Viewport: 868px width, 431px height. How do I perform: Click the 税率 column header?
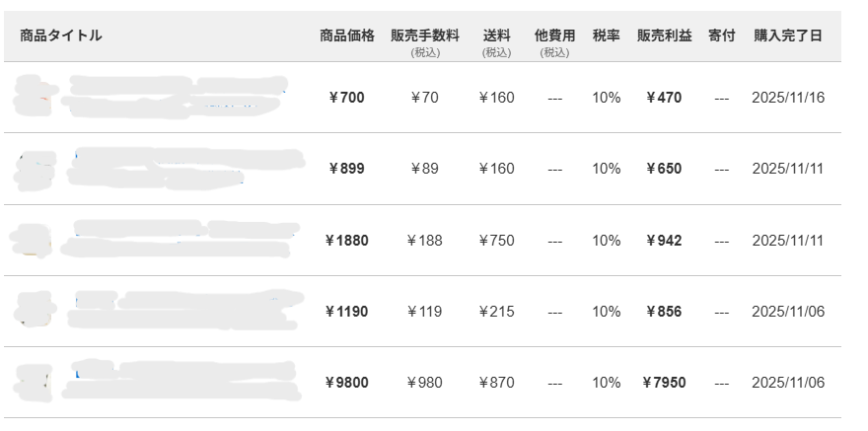pyautogui.click(x=606, y=36)
